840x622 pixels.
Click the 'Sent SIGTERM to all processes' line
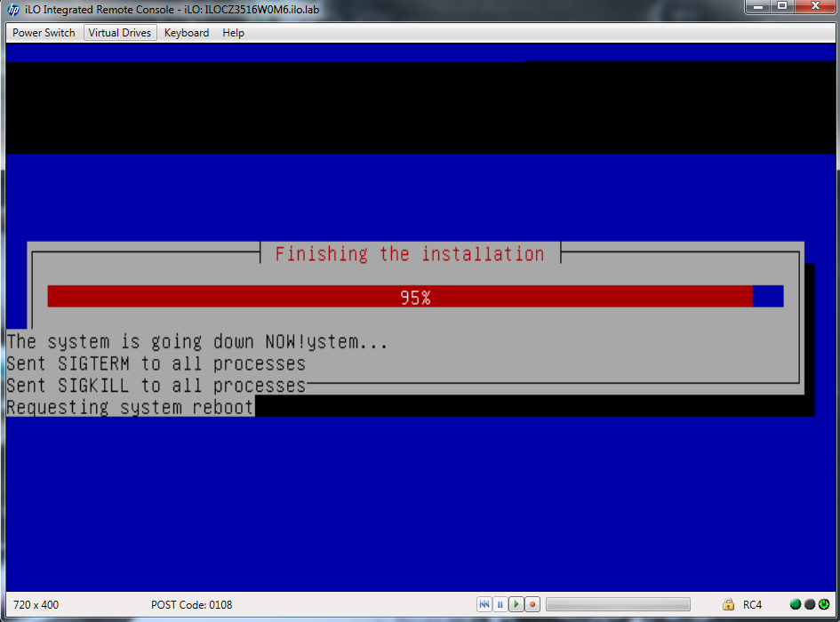[x=156, y=363]
